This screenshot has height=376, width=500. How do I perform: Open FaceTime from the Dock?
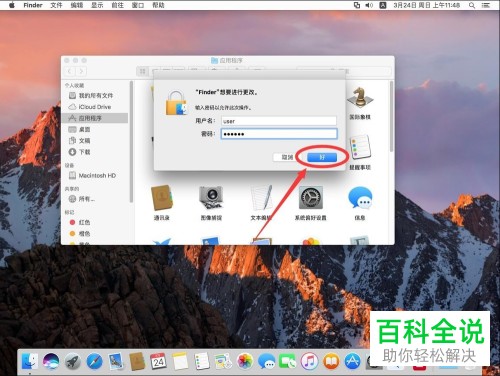click(288, 361)
